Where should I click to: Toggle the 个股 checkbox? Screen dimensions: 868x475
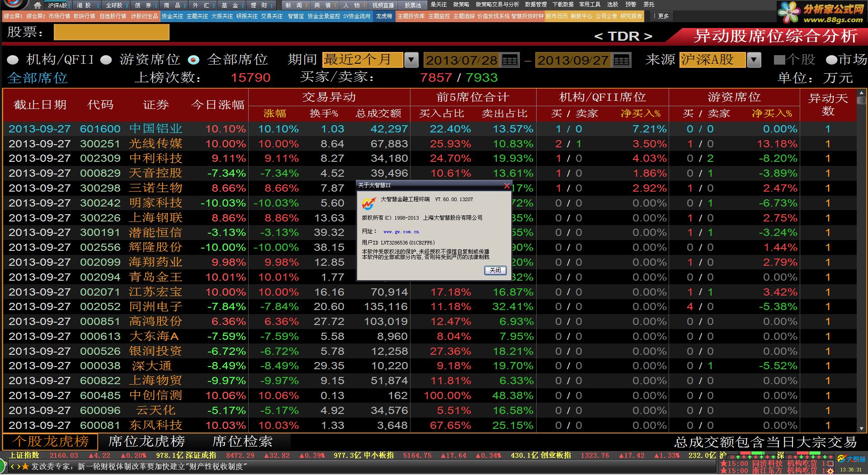[779, 60]
